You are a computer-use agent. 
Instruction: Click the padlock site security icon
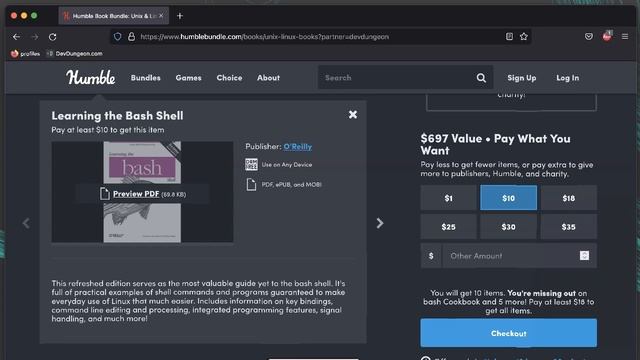tap(131, 37)
